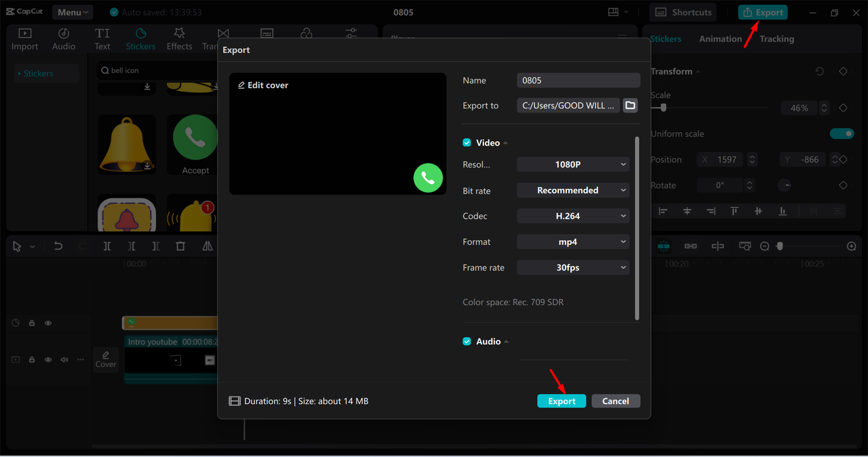Delete right of playhead
868x457 pixels.
click(156, 246)
